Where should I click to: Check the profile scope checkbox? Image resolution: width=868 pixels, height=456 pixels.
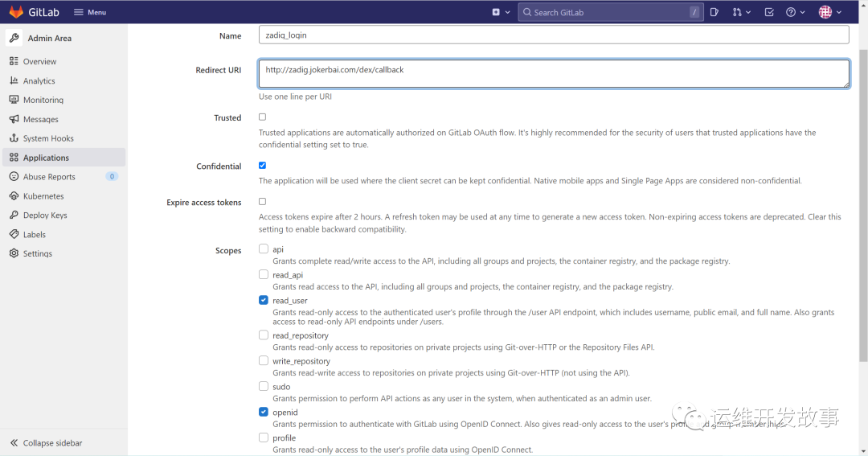tap(264, 438)
